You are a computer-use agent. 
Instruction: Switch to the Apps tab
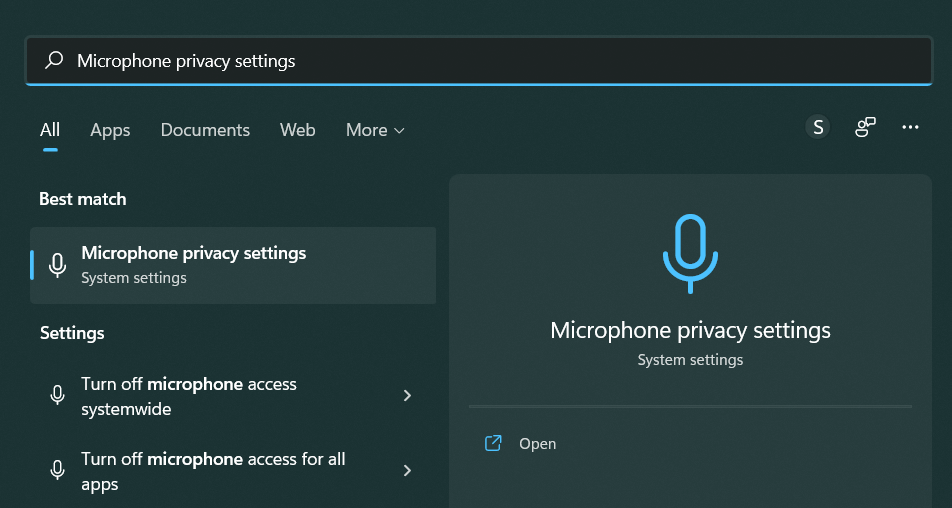[110, 130]
